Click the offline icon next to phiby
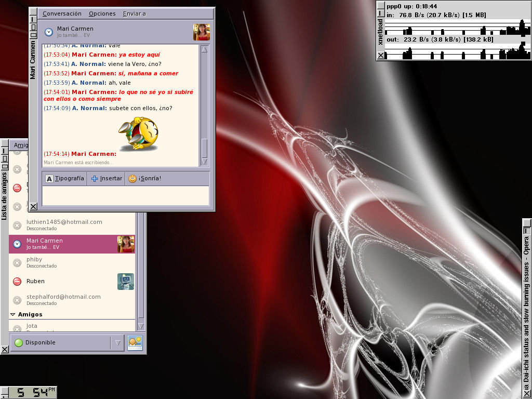This screenshot has height=399, width=532. coord(17,263)
